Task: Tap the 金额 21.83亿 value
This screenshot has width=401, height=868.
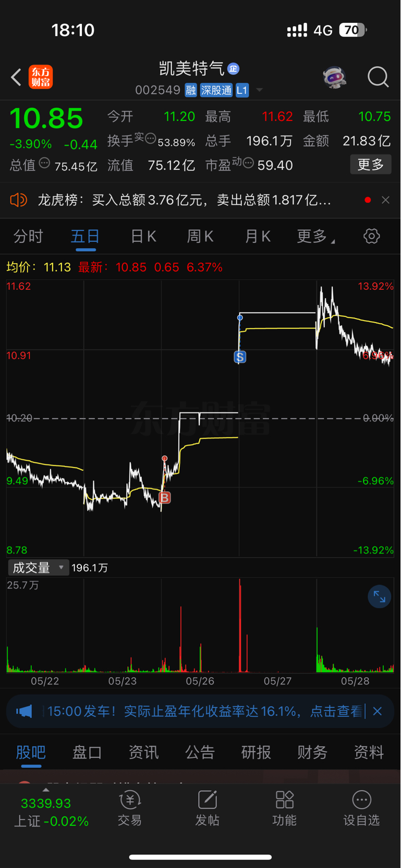Action: pos(367,141)
